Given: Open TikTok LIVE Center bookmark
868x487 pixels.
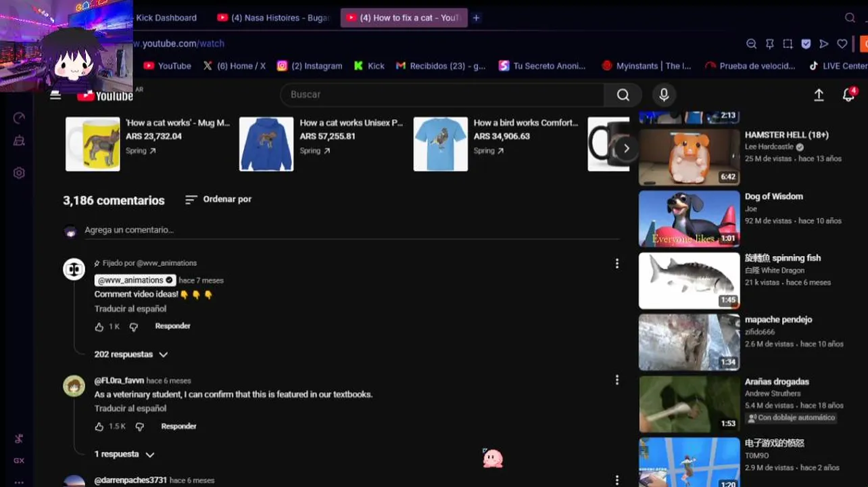Looking at the screenshot, I should (x=838, y=66).
